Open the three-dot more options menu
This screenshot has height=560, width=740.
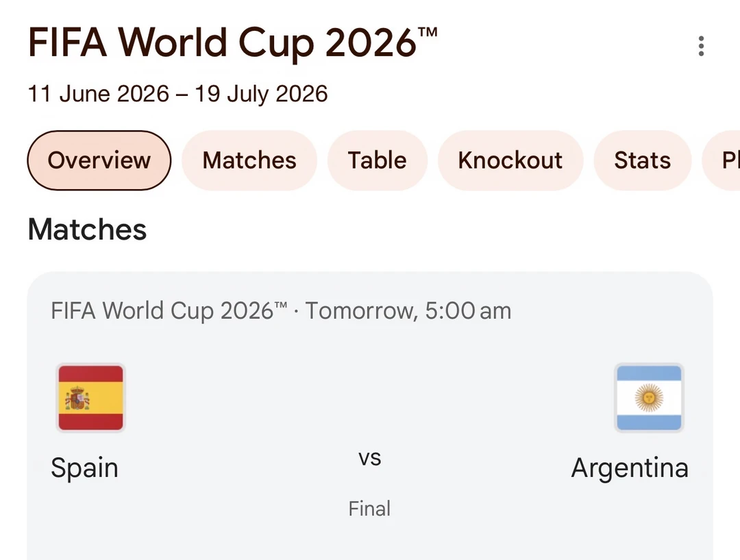(701, 46)
